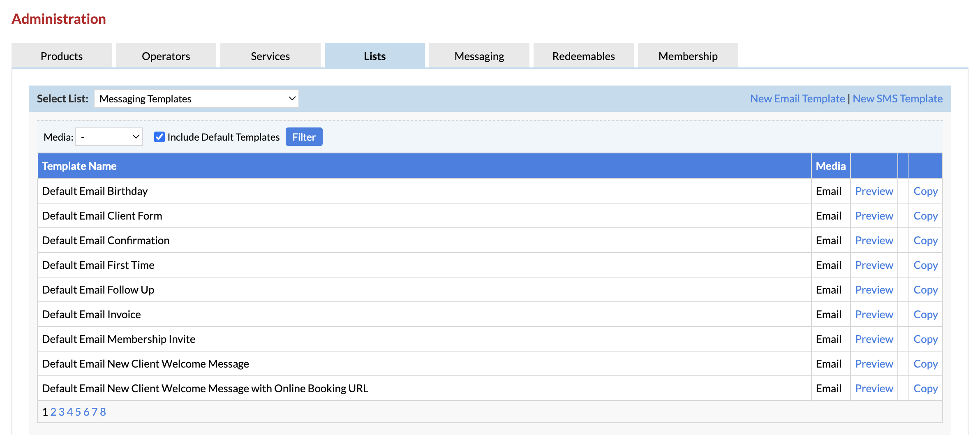Click the Filter button

(304, 137)
